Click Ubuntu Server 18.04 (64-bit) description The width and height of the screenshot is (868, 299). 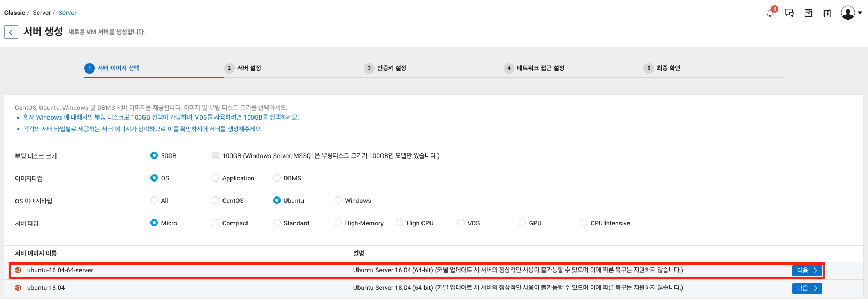click(x=518, y=288)
